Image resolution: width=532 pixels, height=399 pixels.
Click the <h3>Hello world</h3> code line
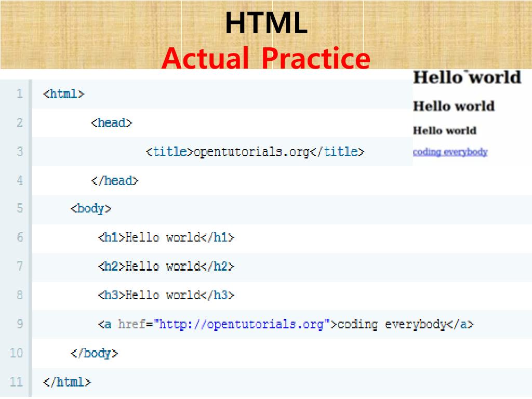(x=166, y=295)
